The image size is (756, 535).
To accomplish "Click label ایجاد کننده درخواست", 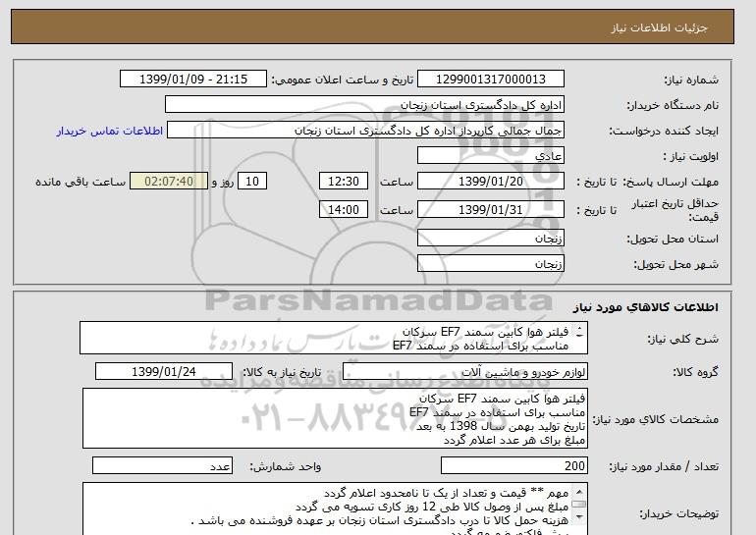I will [x=664, y=131].
